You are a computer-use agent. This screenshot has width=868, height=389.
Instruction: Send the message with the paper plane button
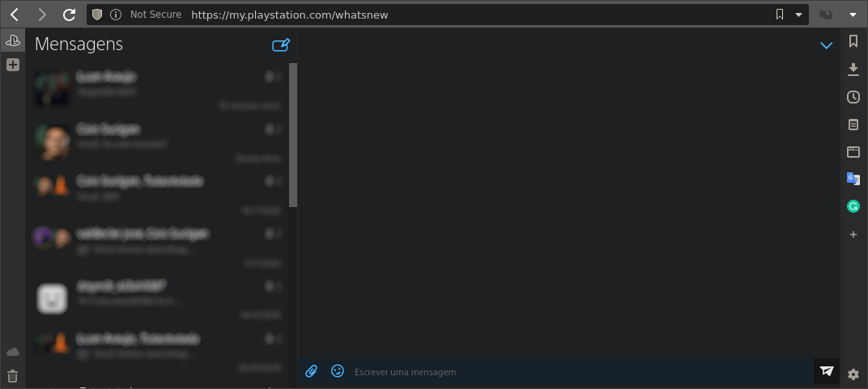click(x=826, y=371)
